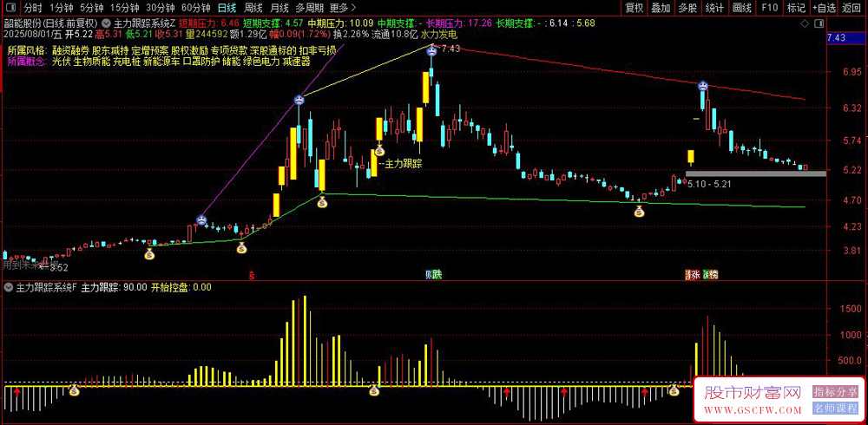Click the 短期压力: 6.46 value
Image resolution: width=868 pixels, height=425 pixels.
pos(208,23)
